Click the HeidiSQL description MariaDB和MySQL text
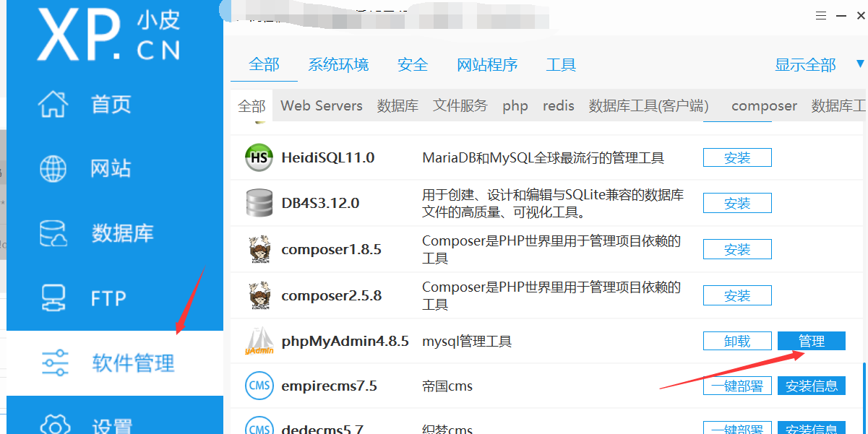Viewport: 868px width, 434px height. coord(543,157)
